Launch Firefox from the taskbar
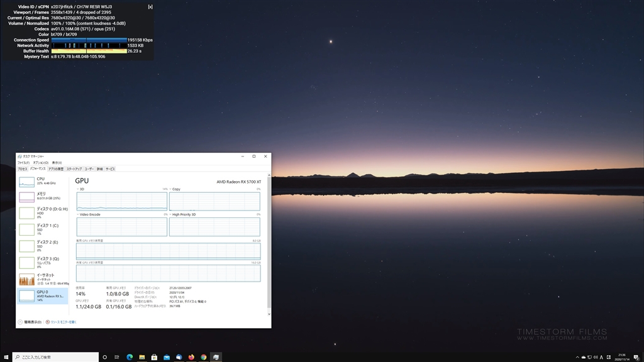 (x=191, y=357)
